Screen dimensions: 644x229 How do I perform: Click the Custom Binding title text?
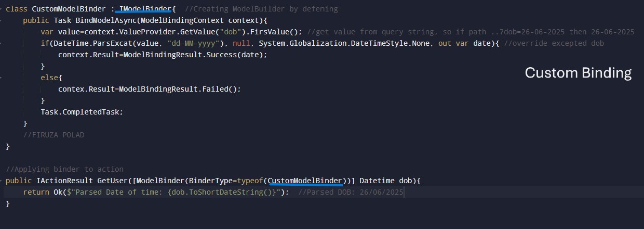point(578,73)
